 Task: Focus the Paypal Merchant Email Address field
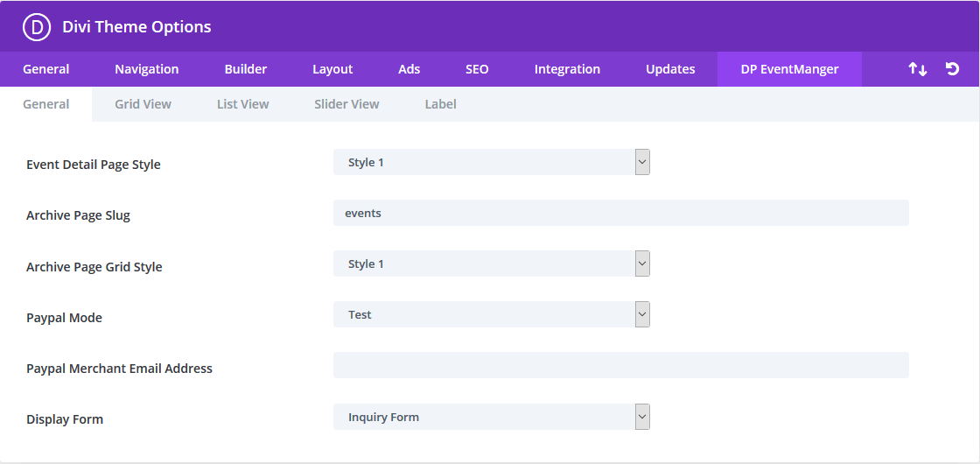click(x=620, y=365)
